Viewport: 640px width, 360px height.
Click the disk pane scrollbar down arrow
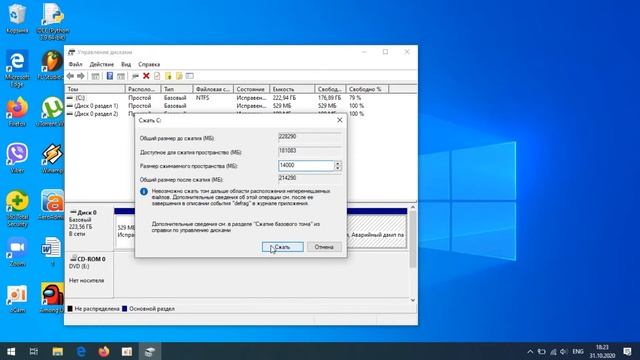click(413, 300)
